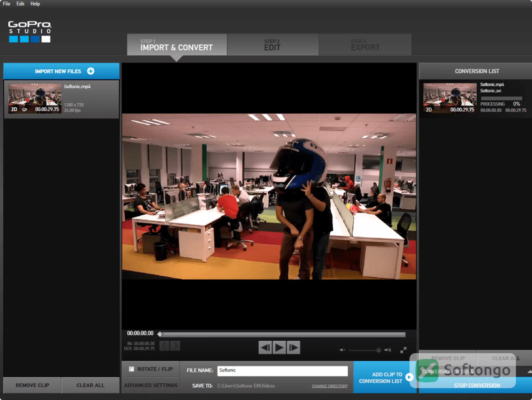
Task: Open Advanced Settings
Action: click(151, 385)
